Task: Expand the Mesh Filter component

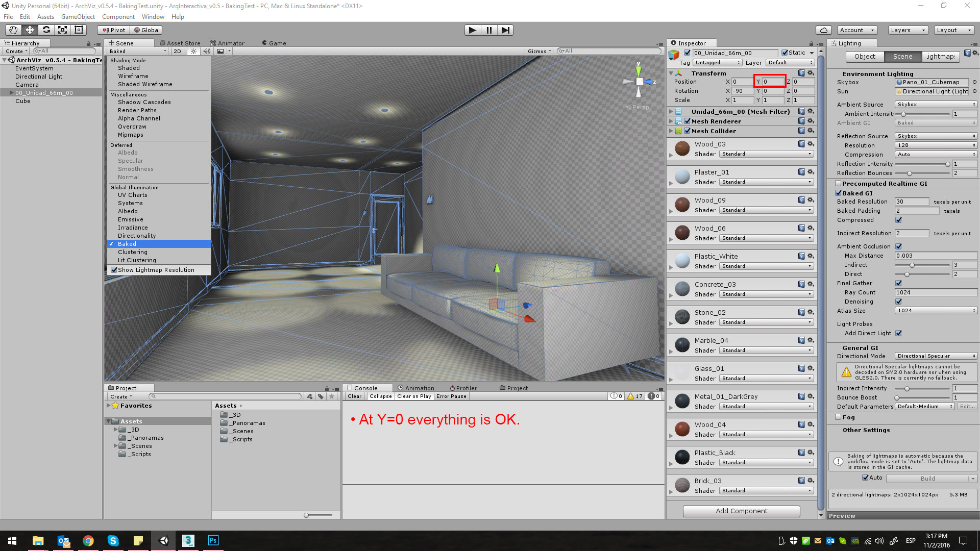Action: [671, 111]
